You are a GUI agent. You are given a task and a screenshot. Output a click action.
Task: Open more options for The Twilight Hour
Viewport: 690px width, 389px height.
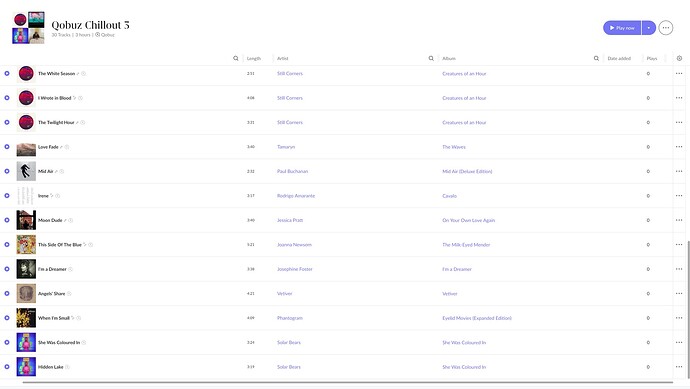point(679,122)
